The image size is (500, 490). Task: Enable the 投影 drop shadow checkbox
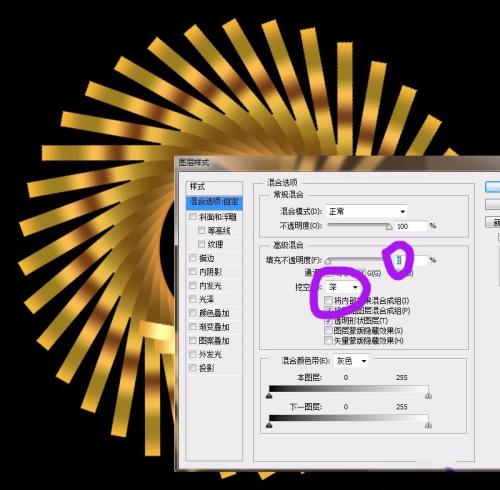[193, 368]
